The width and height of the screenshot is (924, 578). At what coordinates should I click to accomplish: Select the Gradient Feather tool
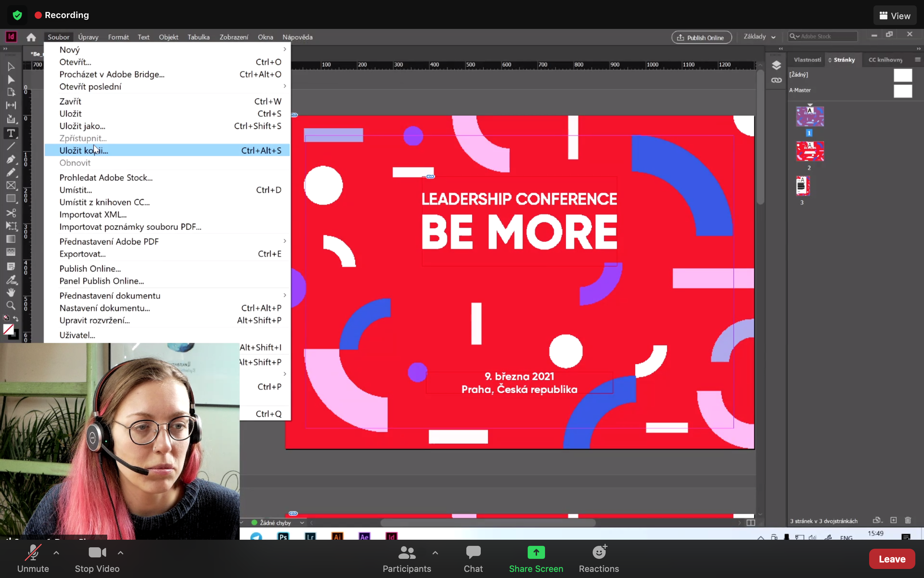tap(11, 252)
